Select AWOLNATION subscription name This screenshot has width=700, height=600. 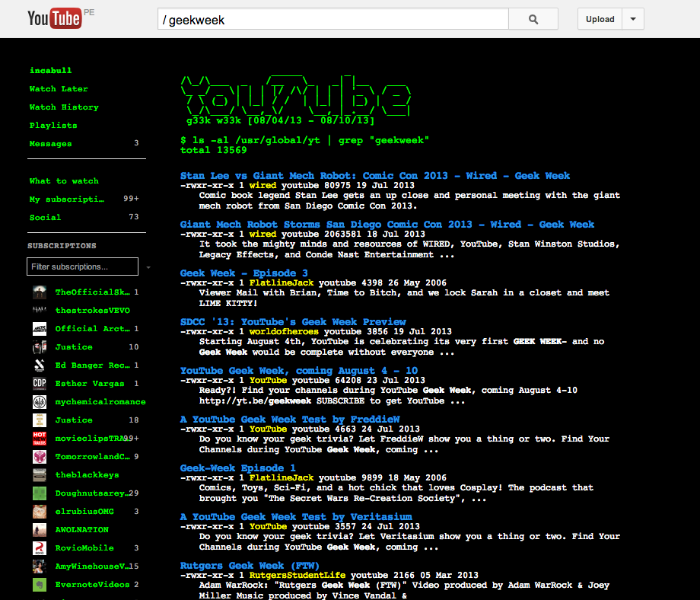click(81, 530)
